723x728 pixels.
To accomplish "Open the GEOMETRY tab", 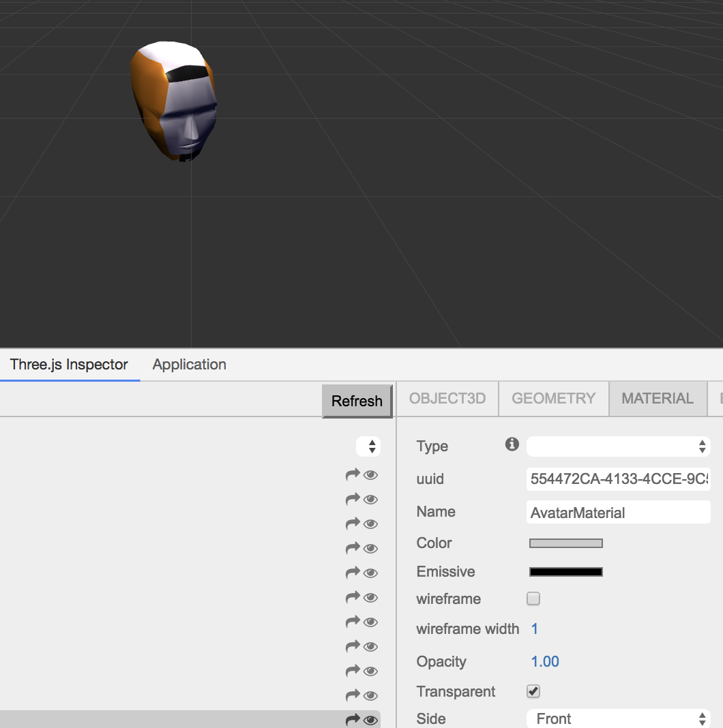I will [x=553, y=398].
